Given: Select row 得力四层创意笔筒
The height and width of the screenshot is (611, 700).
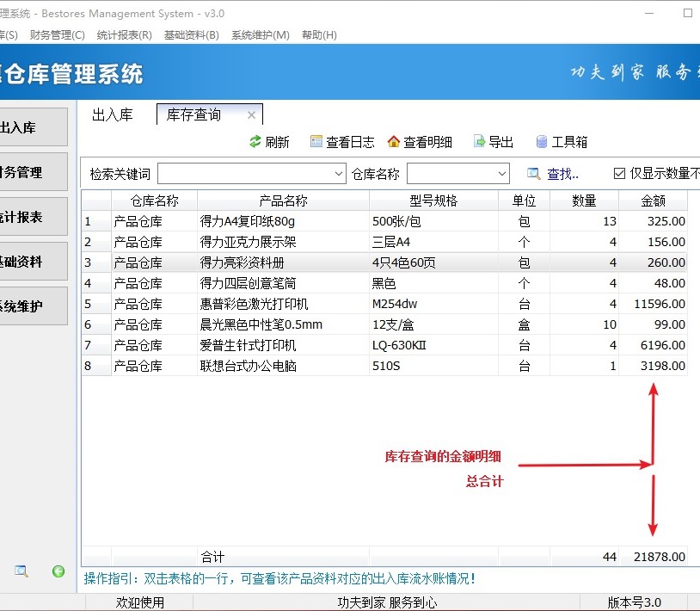Looking at the screenshot, I should point(384,283).
